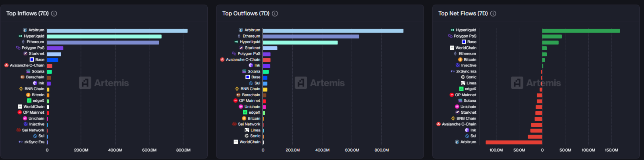Click the Unichain icon in Top Inflows chart
This screenshot has width=644, height=160.
click(x=25, y=118)
